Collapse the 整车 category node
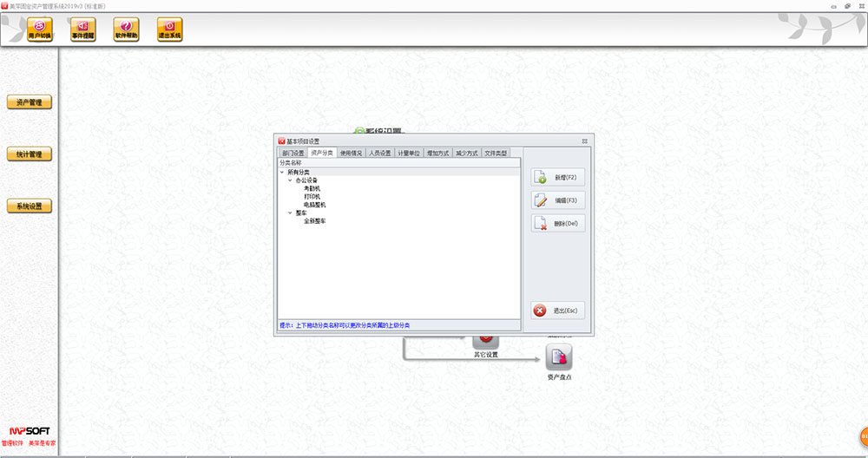Screen dimensions: 868x458 [x=290, y=213]
